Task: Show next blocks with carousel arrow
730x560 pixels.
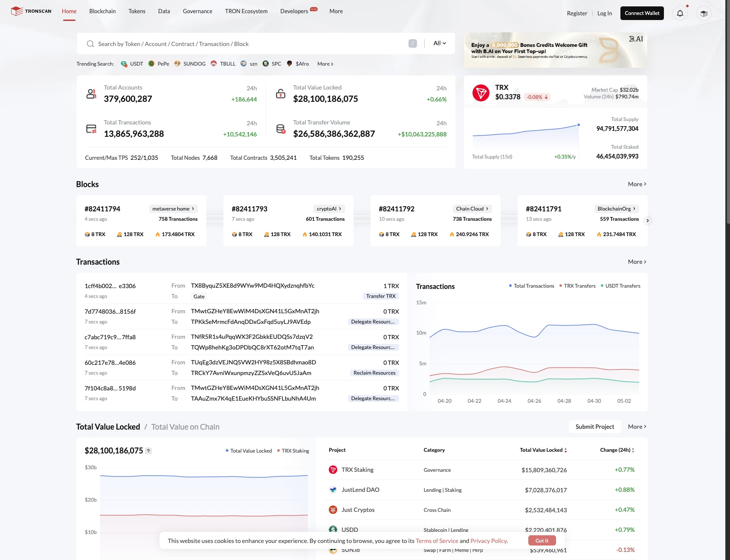Action: point(647,220)
